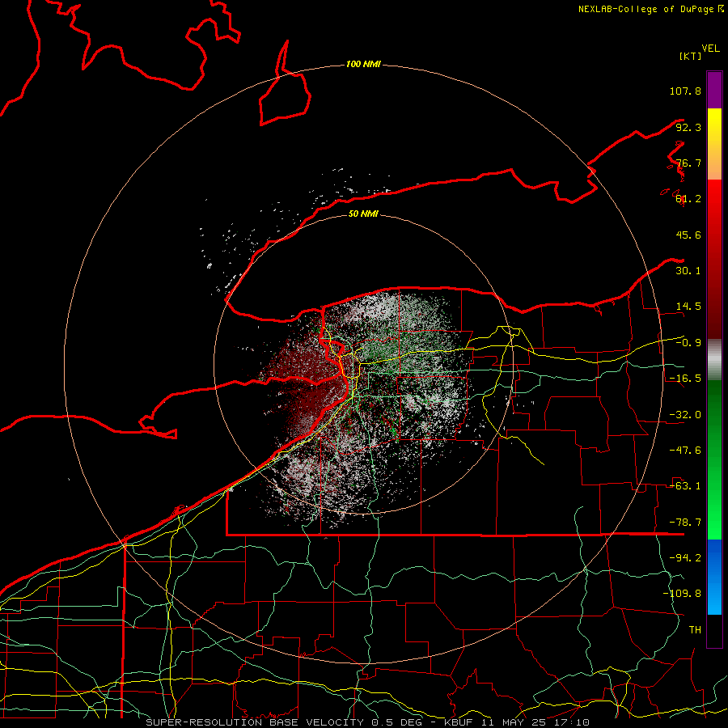Click the black TH segment of the color bar
The image size is (728, 728).
714,630
